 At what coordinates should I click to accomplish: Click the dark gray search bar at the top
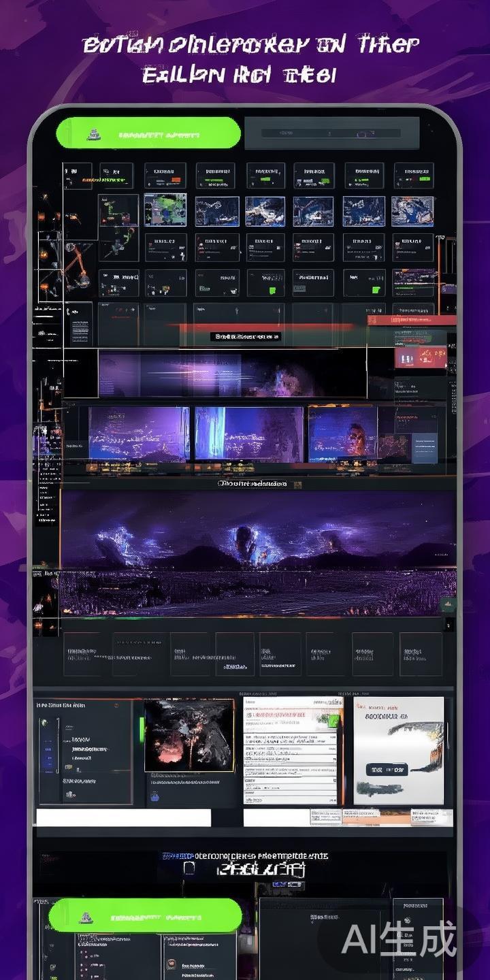331,133
